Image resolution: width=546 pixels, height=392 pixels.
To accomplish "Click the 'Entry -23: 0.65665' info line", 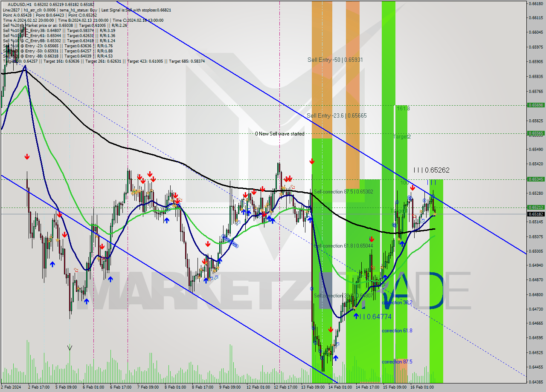I will pyautogui.click(x=58, y=46).
